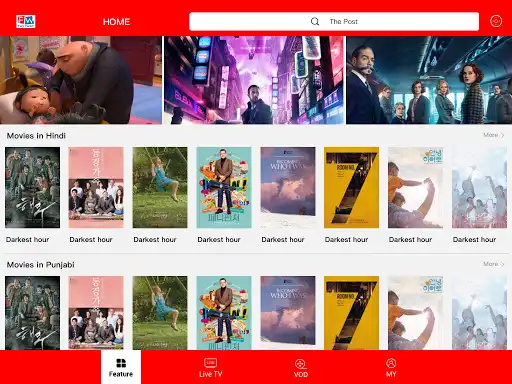Click Darkest hour title under teal poster

pos(219,239)
